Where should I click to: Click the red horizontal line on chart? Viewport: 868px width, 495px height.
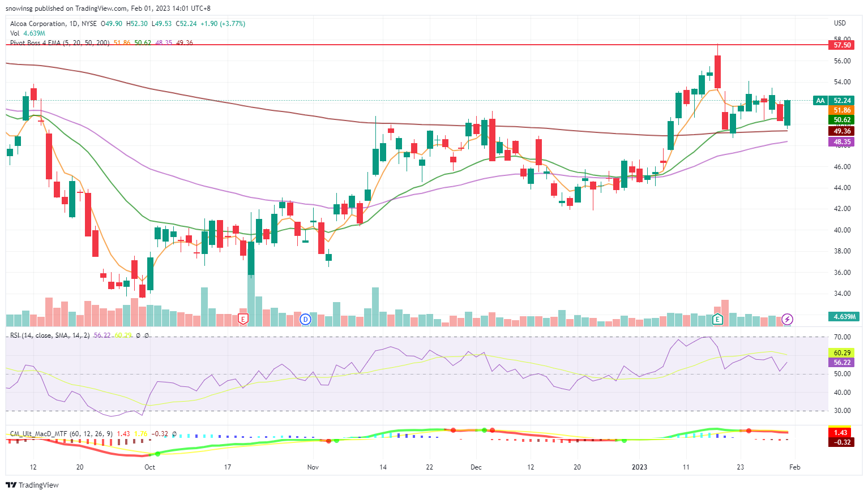click(416, 45)
